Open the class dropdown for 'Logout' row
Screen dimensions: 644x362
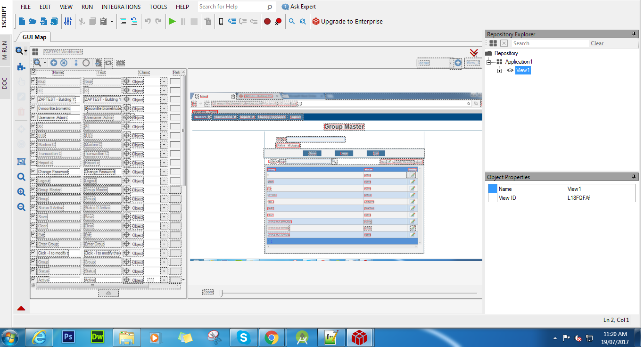164,181
